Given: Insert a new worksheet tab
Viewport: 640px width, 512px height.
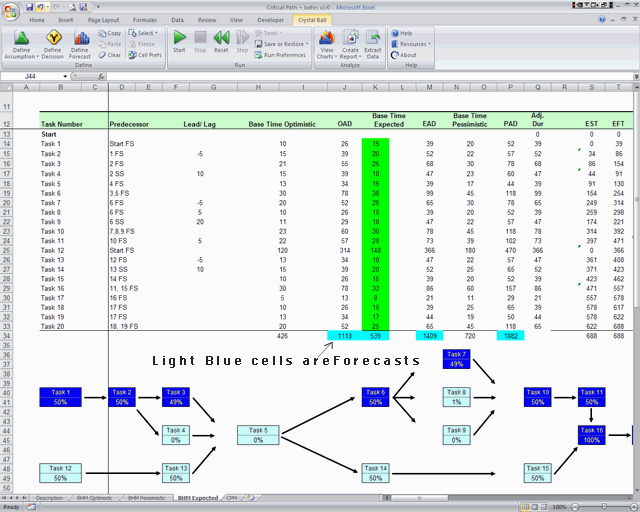Looking at the screenshot, I should [251, 498].
